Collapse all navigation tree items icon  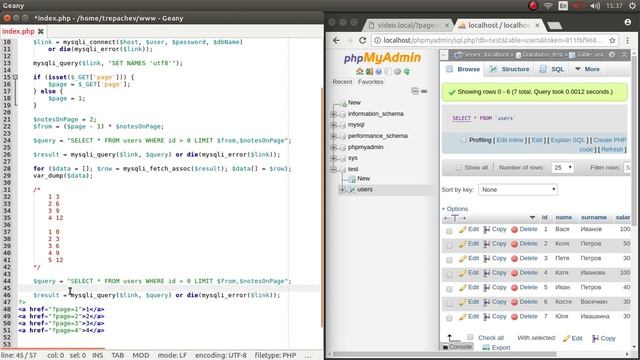click(x=415, y=91)
